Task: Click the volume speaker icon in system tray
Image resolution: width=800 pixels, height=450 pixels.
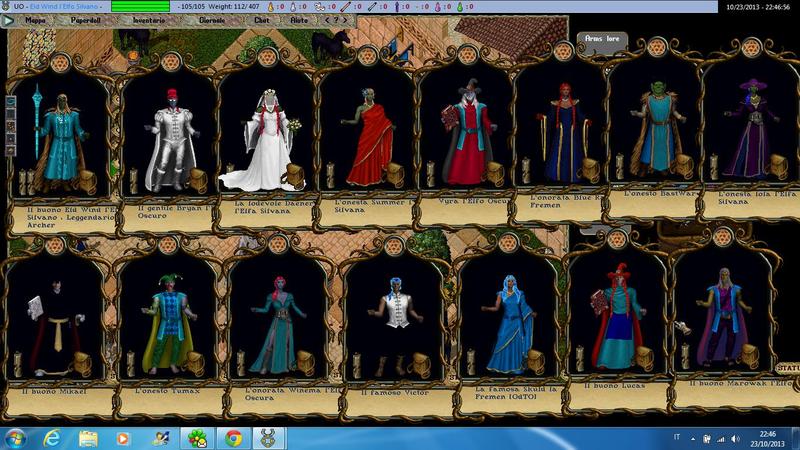Action: [x=735, y=439]
